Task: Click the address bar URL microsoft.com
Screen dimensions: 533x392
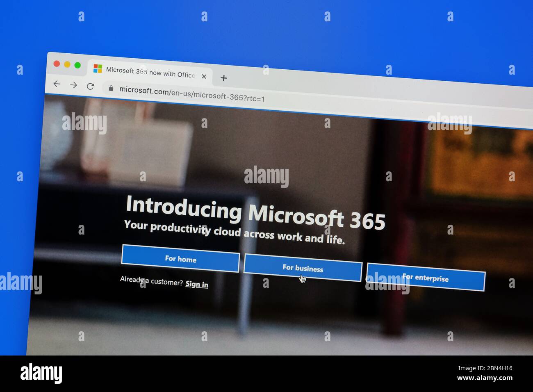Action: [x=192, y=94]
